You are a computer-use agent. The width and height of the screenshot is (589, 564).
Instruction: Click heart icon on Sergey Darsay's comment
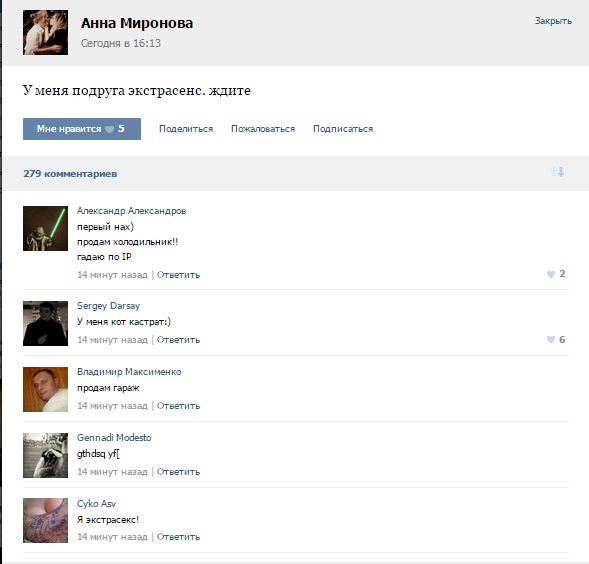[x=551, y=340]
